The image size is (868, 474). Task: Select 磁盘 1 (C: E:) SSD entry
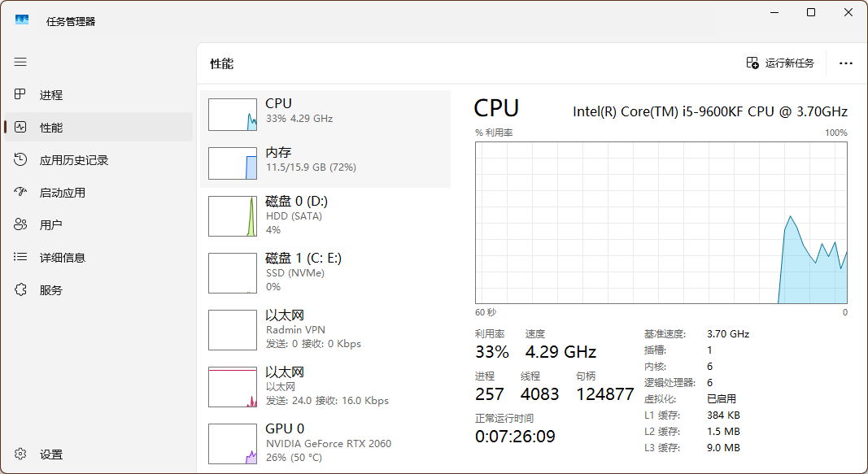coord(325,272)
